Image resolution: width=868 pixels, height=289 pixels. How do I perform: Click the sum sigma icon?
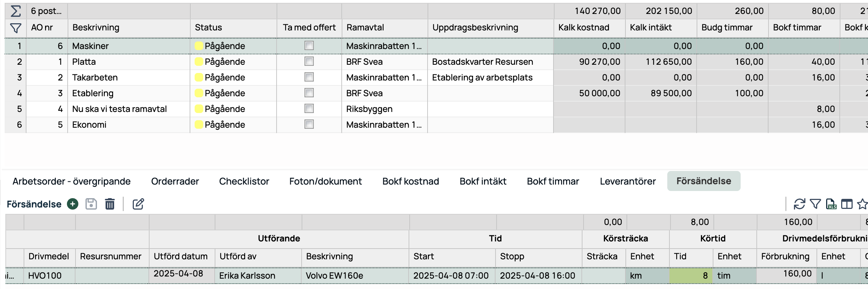(15, 11)
